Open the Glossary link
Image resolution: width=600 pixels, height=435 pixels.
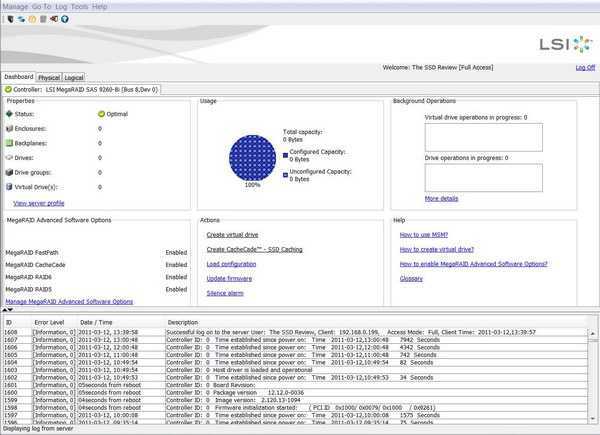[411, 279]
